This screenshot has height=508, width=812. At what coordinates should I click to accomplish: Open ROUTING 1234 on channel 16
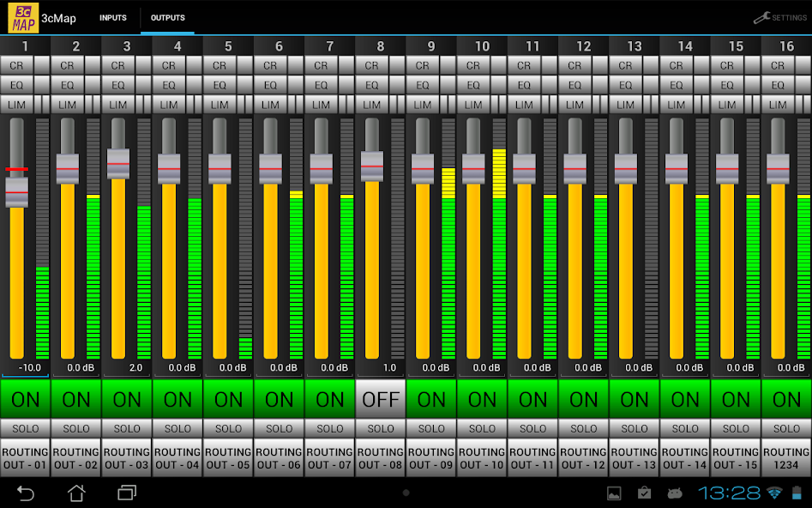[786, 458]
